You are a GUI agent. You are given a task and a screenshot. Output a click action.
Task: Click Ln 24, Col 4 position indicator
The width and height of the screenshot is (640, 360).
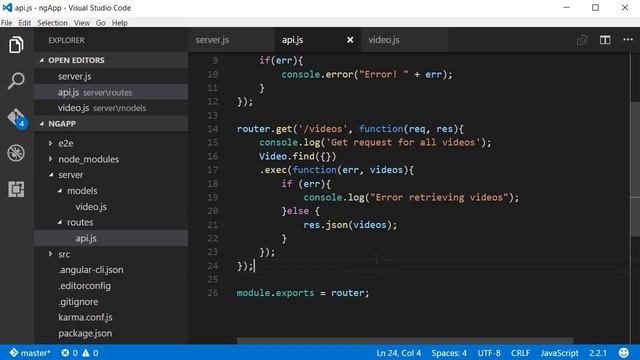pyautogui.click(x=398, y=353)
